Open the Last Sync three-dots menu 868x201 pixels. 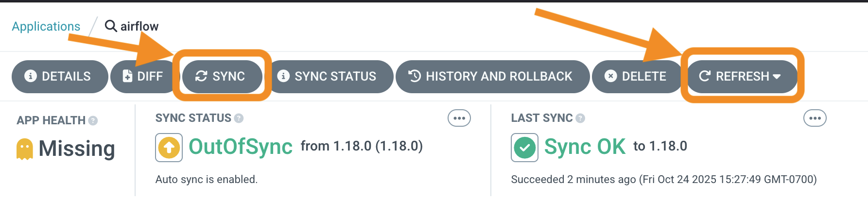tap(815, 118)
